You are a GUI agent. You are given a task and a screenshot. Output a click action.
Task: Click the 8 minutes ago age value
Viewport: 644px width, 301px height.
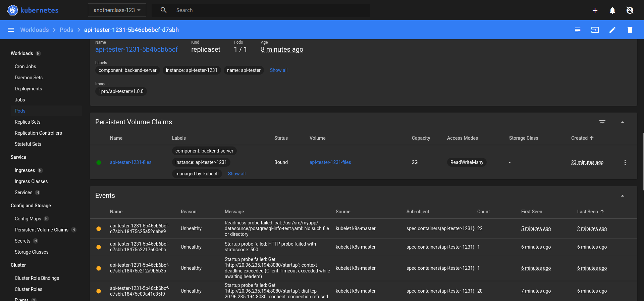click(x=282, y=49)
